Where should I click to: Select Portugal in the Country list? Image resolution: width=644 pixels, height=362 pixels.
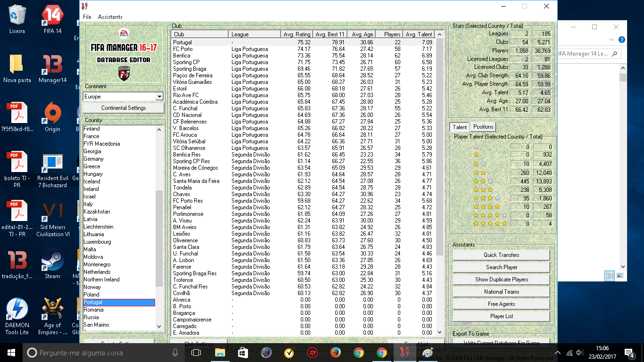coord(119,302)
